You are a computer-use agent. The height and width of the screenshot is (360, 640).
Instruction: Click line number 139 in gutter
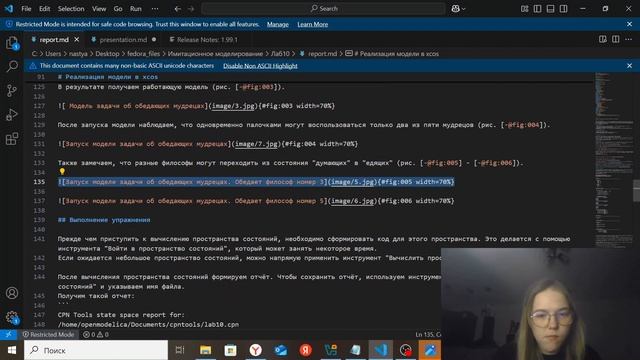tap(39, 220)
